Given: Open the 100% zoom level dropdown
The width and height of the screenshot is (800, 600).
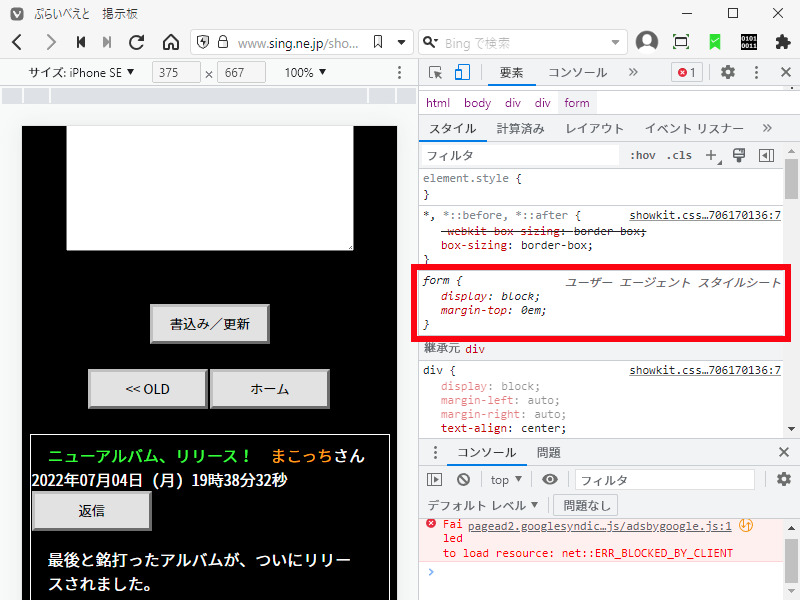Looking at the screenshot, I should pyautogui.click(x=305, y=72).
